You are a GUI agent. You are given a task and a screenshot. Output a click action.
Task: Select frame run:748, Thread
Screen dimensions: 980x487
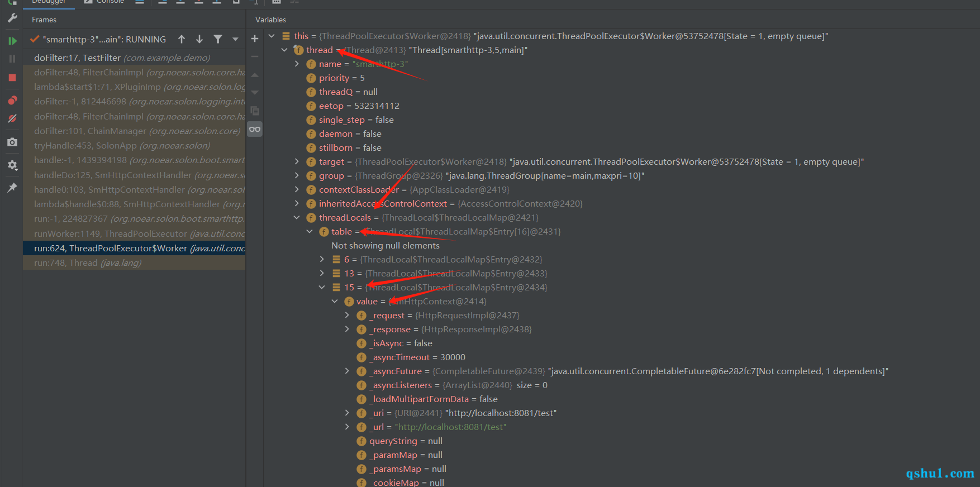tap(134, 262)
